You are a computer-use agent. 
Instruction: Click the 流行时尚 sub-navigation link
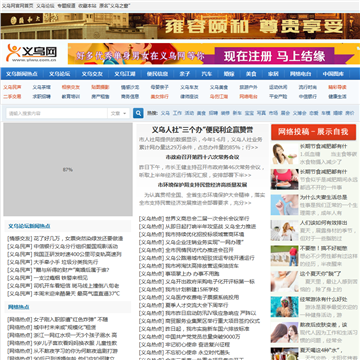point(308,87)
